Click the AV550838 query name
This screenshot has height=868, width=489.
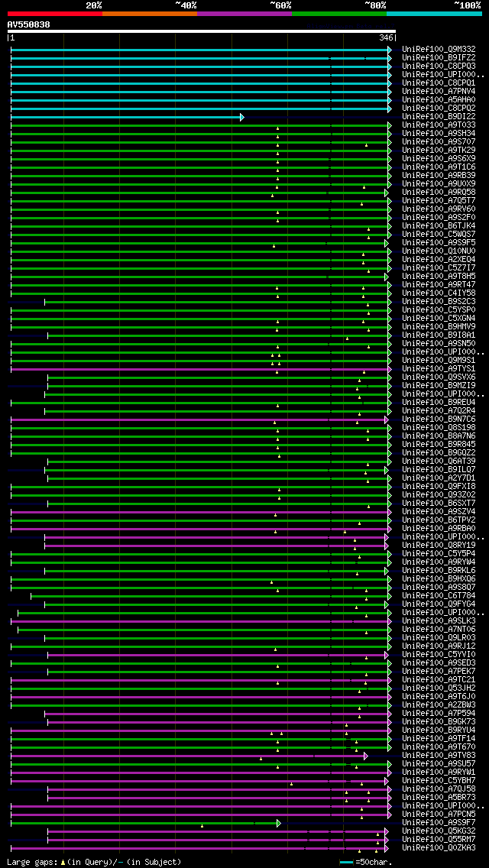[x=29, y=24]
